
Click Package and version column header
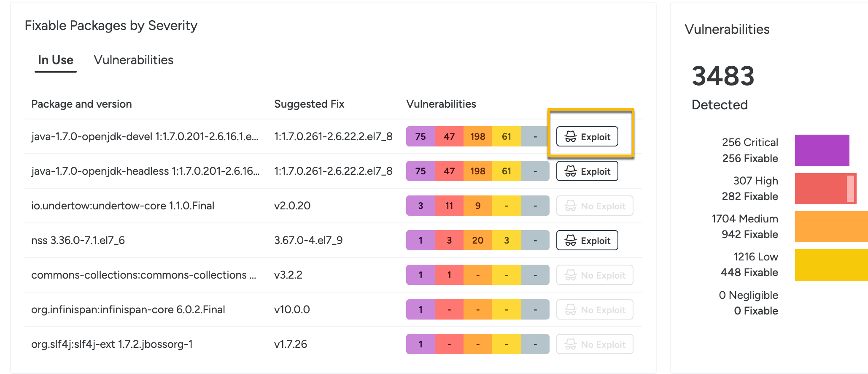81,104
